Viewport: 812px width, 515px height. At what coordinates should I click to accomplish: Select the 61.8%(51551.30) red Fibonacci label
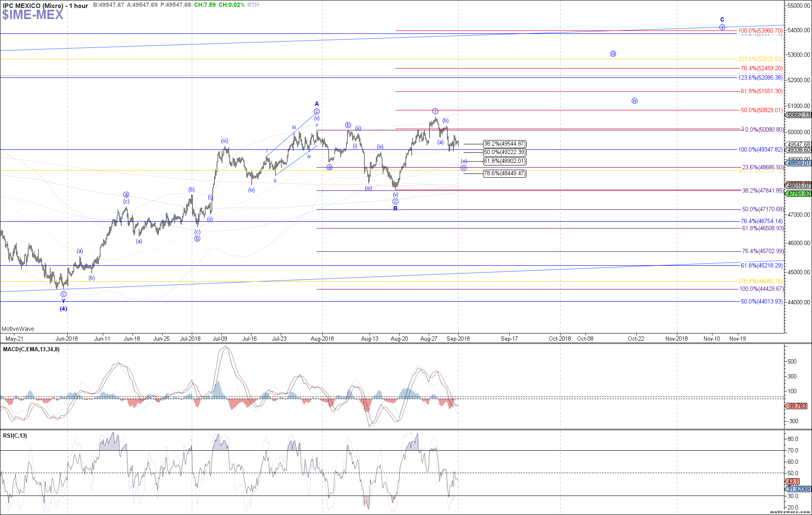[x=762, y=91]
